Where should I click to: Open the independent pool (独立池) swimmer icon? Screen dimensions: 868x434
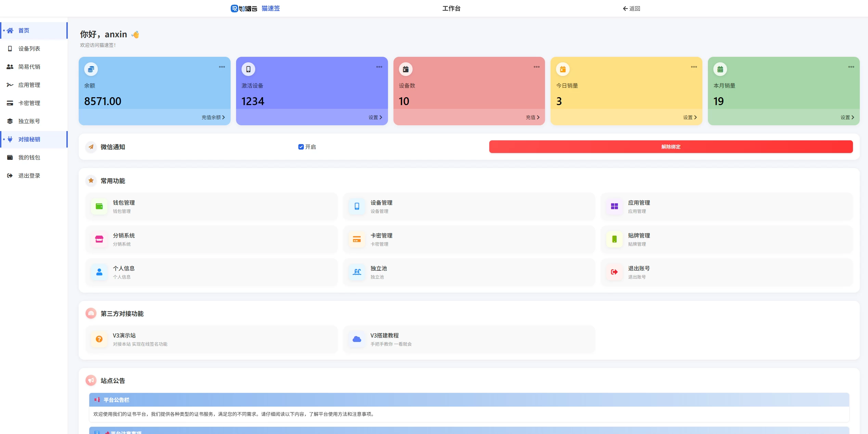tap(357, 272)
